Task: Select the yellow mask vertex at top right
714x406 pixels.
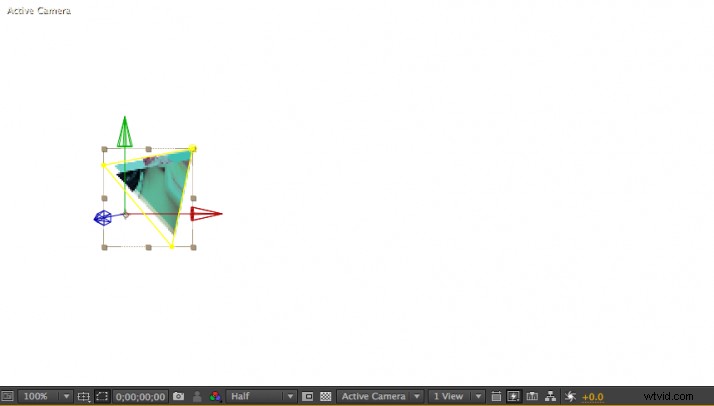Action: point(192,148)
